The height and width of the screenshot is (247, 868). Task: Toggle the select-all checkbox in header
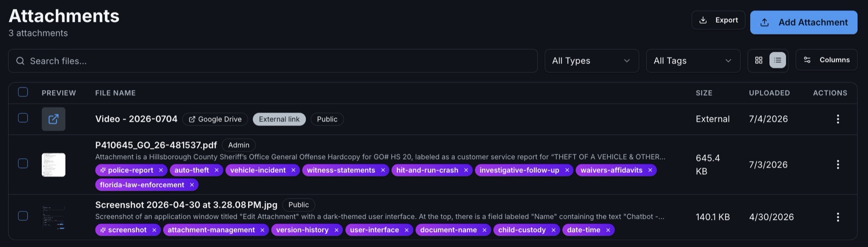point(23,92)
